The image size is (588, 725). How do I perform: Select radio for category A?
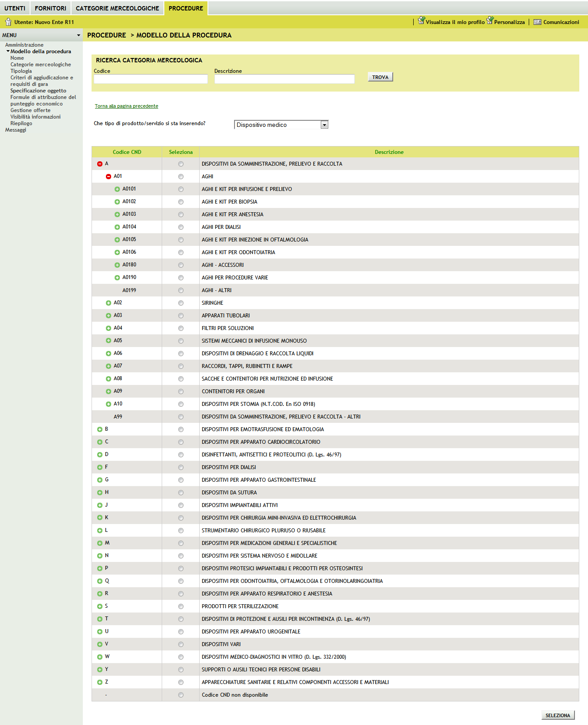tap(181, 164)
